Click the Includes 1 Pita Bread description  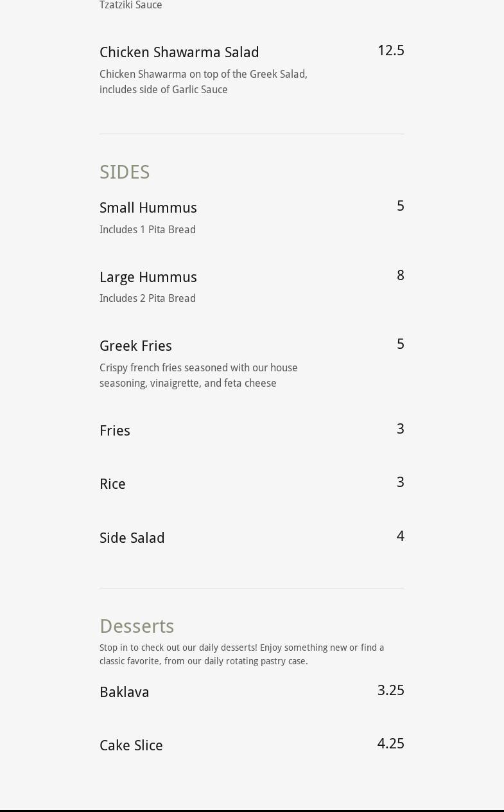point(148,229)
